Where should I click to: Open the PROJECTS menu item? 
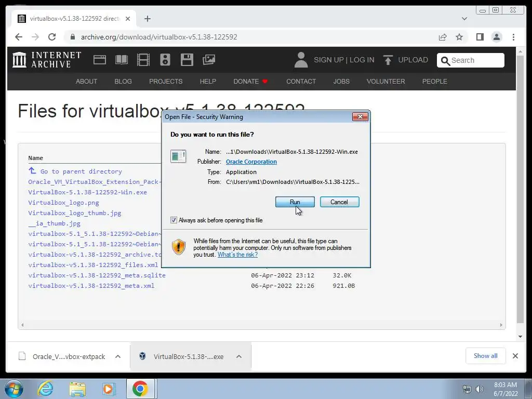[166, 82]
